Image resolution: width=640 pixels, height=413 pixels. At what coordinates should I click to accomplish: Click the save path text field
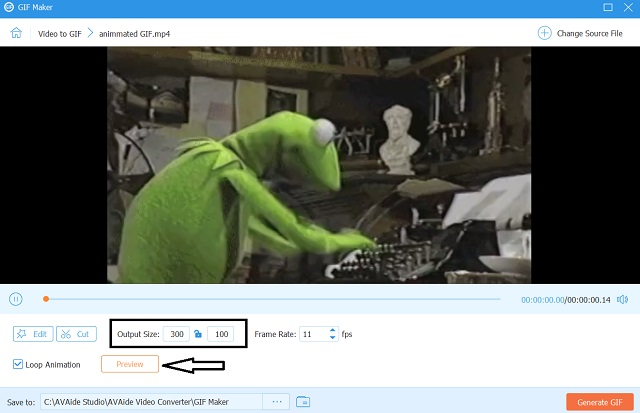[x=151, y=402]
